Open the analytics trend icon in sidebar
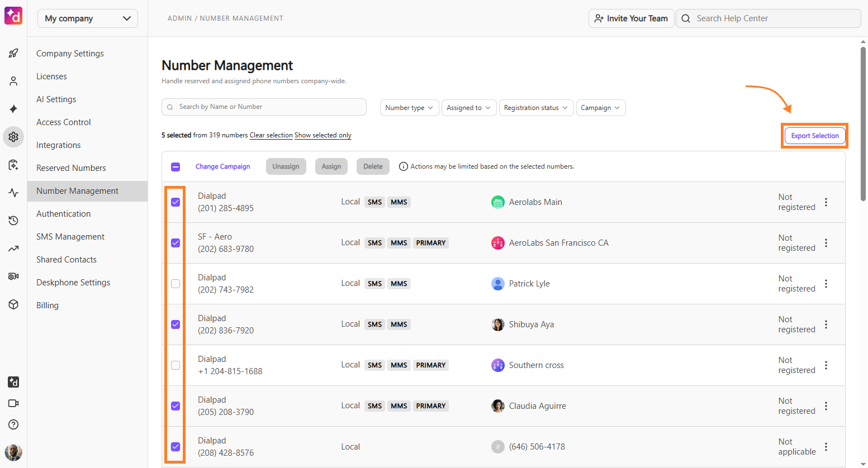 tap(13, 249)
